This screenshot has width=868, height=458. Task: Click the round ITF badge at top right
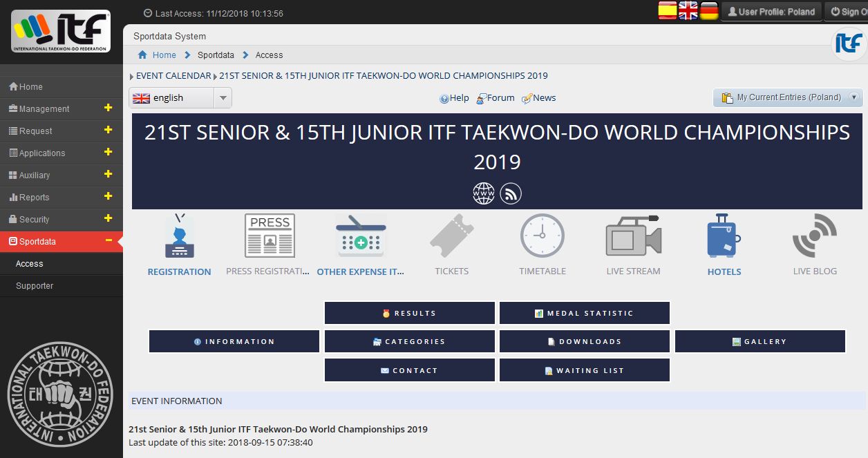[849, 44]
